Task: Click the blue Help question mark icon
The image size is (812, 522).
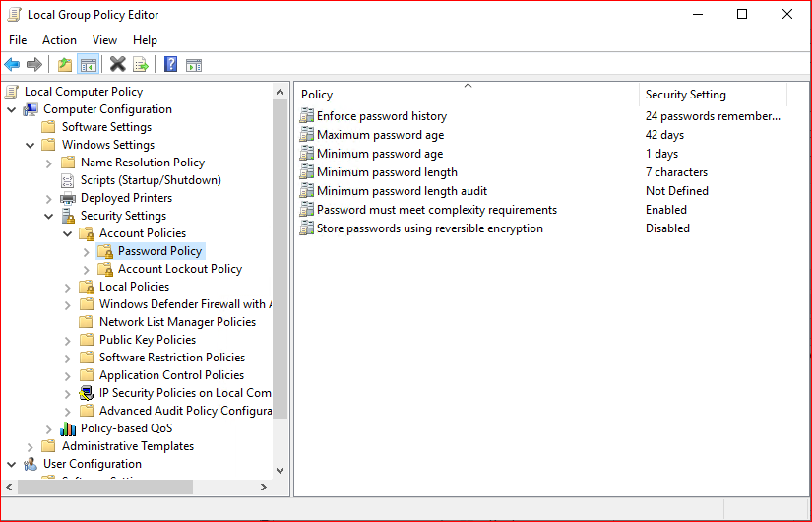Action: pos(170,65)
